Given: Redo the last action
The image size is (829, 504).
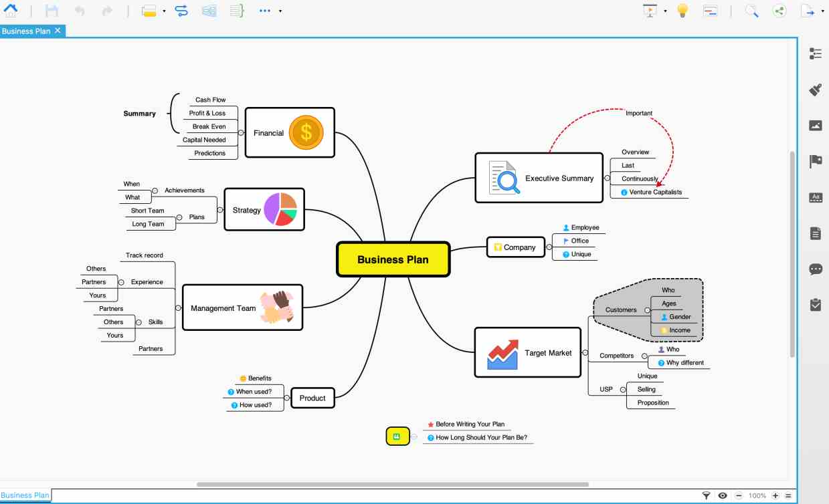Looking at the screenshot, I should coord(106,11).
